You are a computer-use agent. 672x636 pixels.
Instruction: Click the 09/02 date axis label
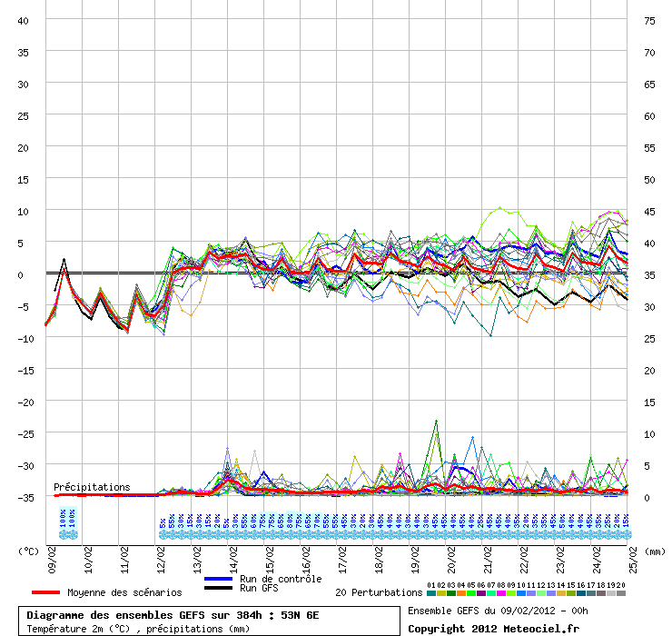pos(52,560)
